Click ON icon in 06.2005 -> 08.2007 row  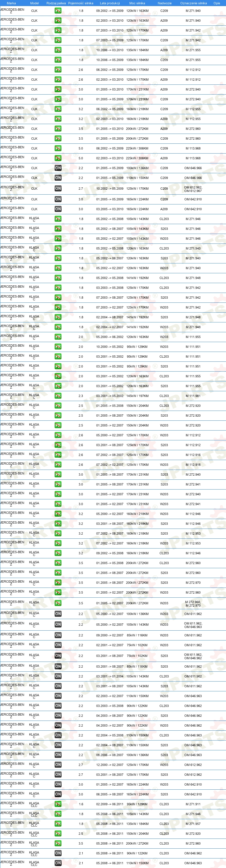point(58,794)
